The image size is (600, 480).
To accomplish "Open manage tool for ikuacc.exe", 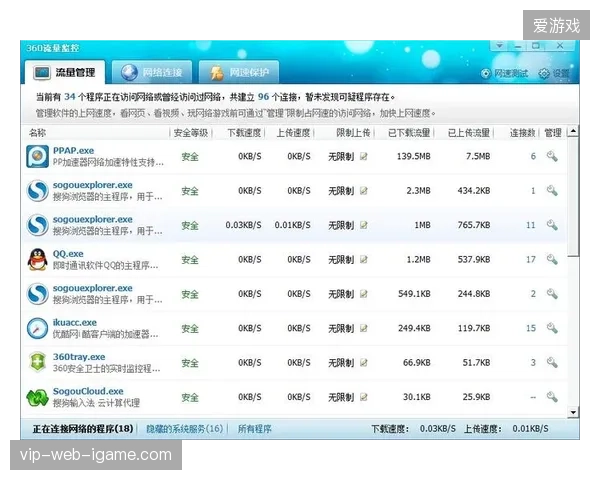I will tap(552, 328).
